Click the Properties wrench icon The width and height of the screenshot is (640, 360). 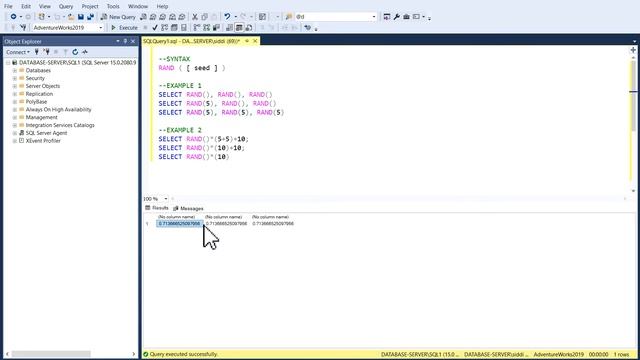tap(396, 17)
